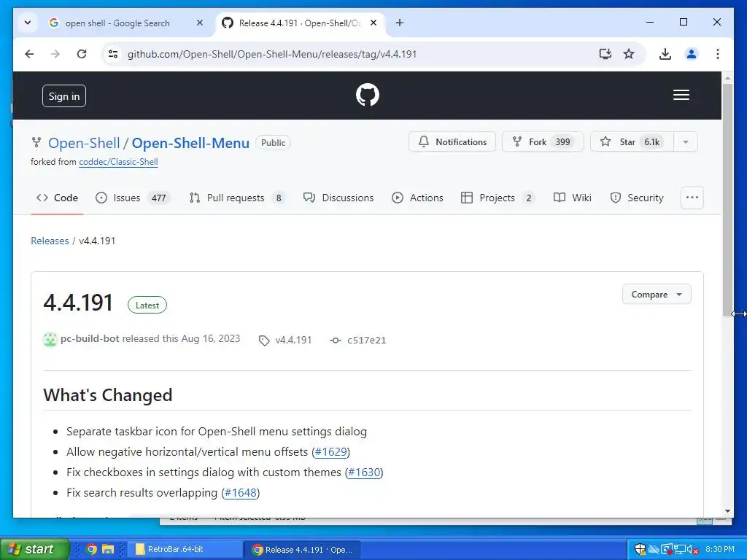This screenshot has width=747, height=560.
Task: Click the scrollbar up arrow
Action: (727, 77)
